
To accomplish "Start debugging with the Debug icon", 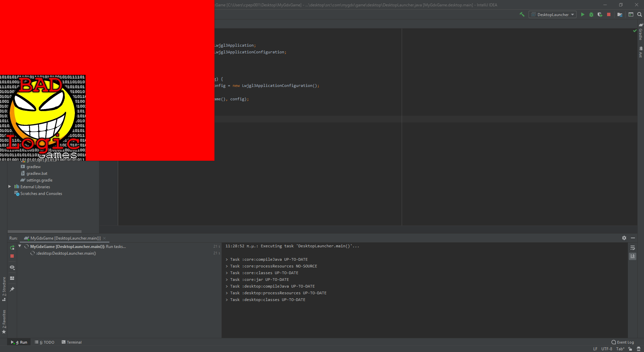I will click(x=591, y=14).
